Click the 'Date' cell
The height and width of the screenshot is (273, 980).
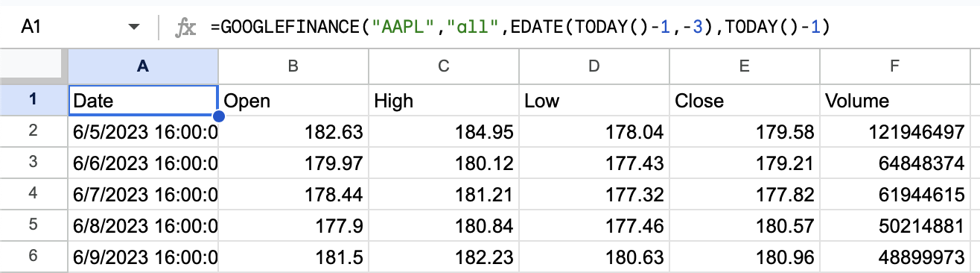pos(144,100)
